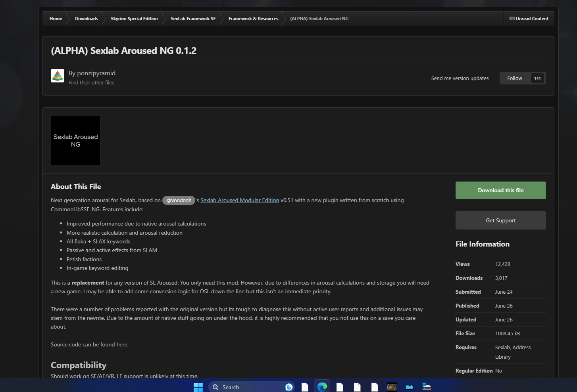
Task: Open the Downloads breadcrumb item
Action: click(87, 19)
